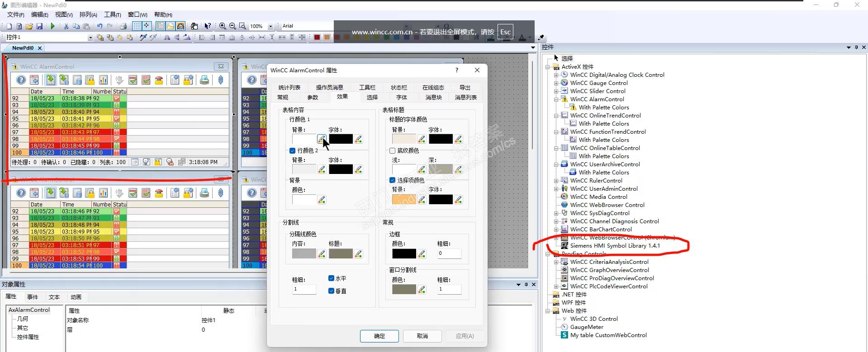868x352 pixels.
Task: Open the Arial font dropdown field
Action: [x=308, y=26]
